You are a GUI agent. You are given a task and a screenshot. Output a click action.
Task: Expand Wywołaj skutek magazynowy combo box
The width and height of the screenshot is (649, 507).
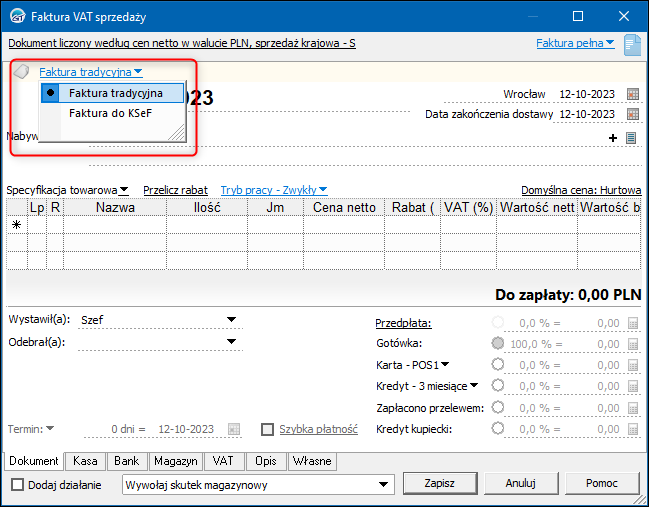click(x=383, y=485)
